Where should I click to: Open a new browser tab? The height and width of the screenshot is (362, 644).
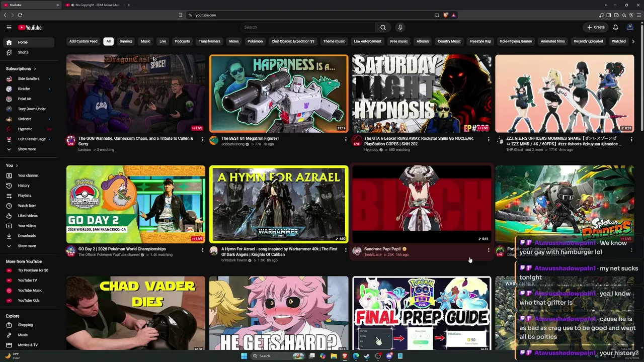click(129, 5)
